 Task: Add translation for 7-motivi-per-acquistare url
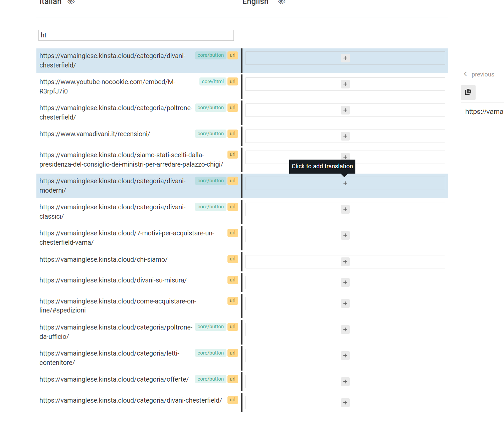(345, 235)
